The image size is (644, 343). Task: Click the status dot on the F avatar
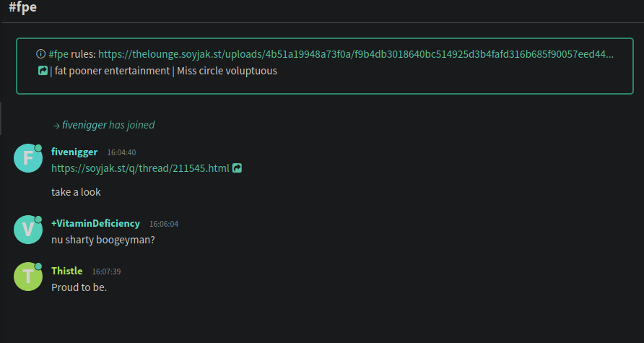point(38,148)
